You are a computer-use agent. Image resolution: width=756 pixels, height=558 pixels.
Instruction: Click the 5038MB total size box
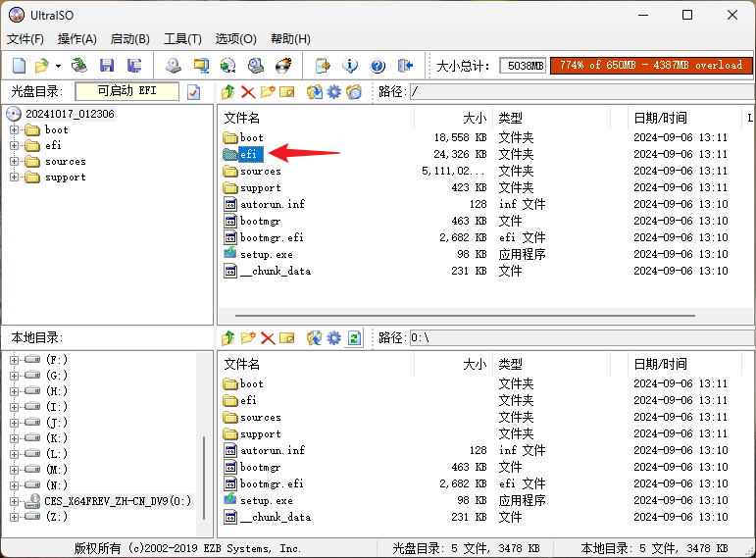pos(523,66)
